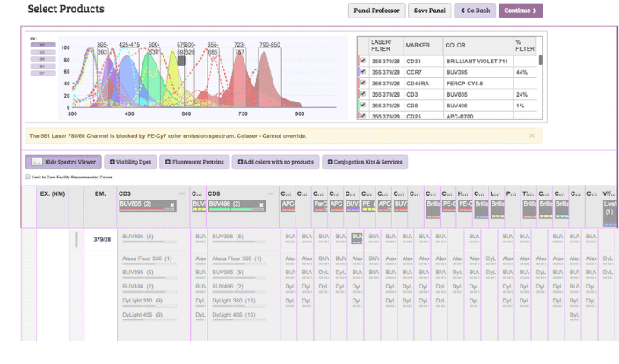Uncheck the CD8 BUV496 row checkbox
Viewport: 619px width, 364px height.
(363, 105)
